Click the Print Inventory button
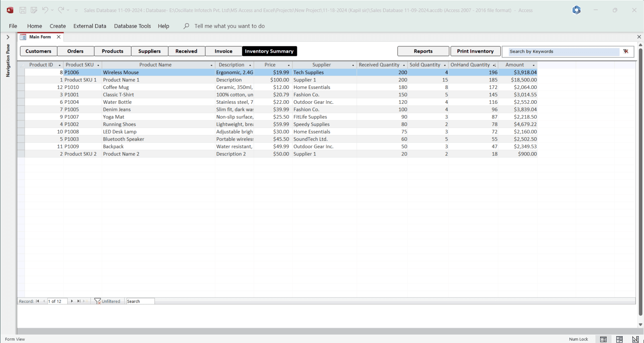The height and width of the screenshot is (343, 644). click(475, 51)
